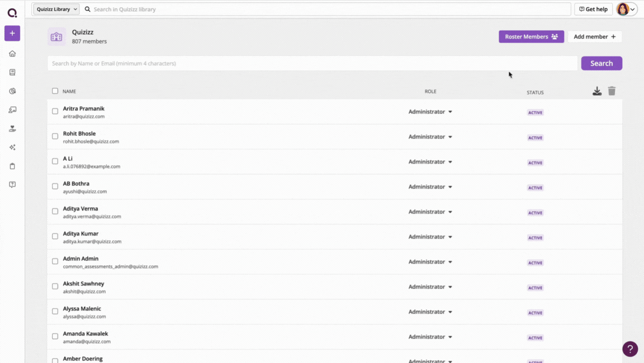
Task: Click email aditya.verma@quizizz.com
Action: pyautogui.click(x=92, y=217)
